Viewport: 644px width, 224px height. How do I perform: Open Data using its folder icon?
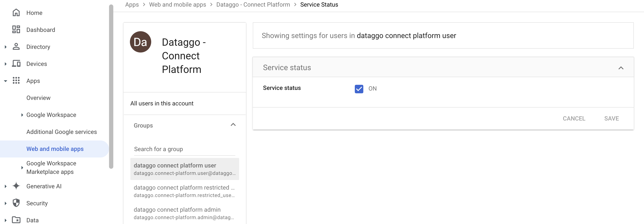point(16,220)
